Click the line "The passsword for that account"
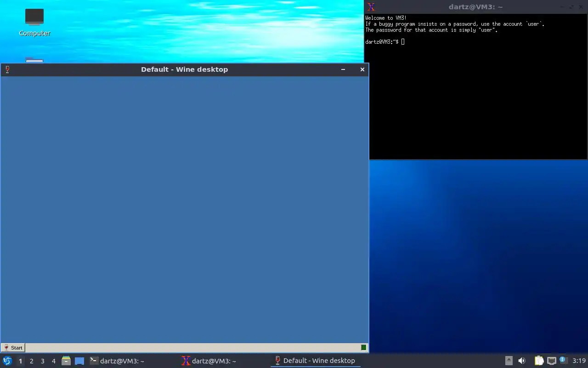The width and height of the screenshot is (588, 368). point(431,30)
